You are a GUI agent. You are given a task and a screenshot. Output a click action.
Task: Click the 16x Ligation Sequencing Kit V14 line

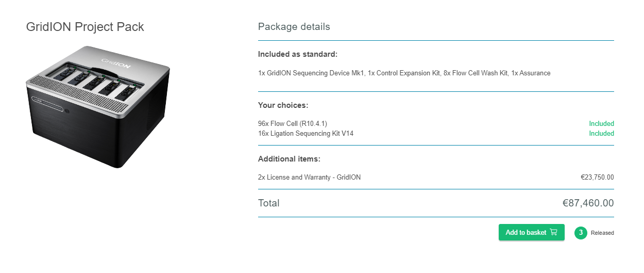(306, 133)
